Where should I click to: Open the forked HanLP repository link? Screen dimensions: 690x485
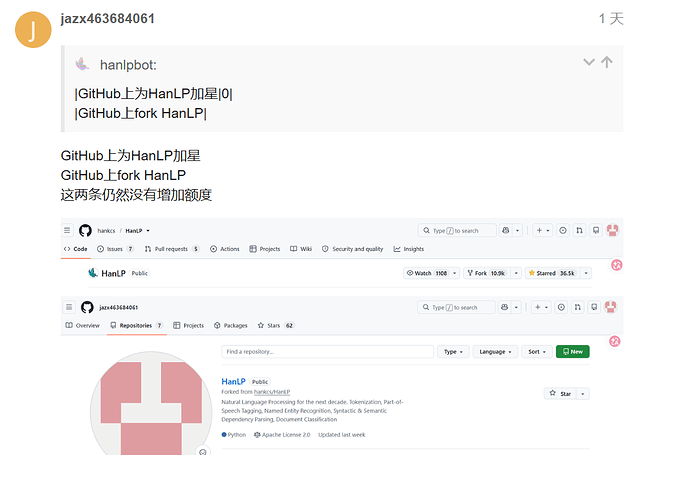(x=233, y=382)
